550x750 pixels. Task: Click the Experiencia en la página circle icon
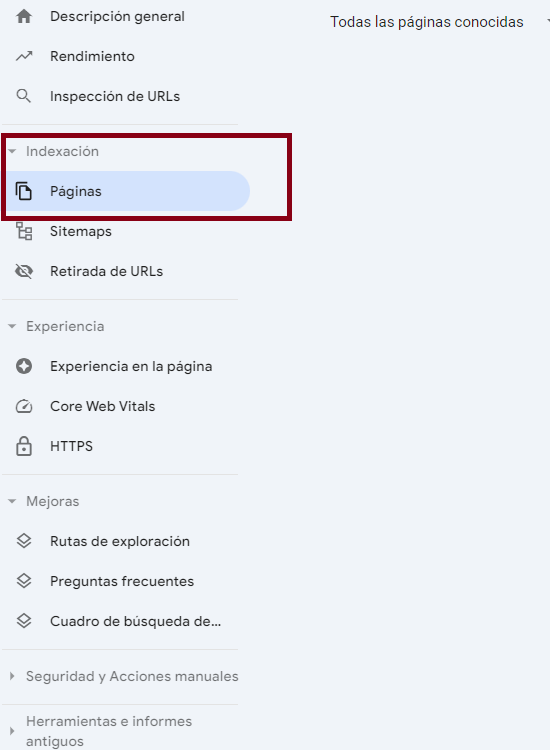pyautogui.click(x=24, y=366)
